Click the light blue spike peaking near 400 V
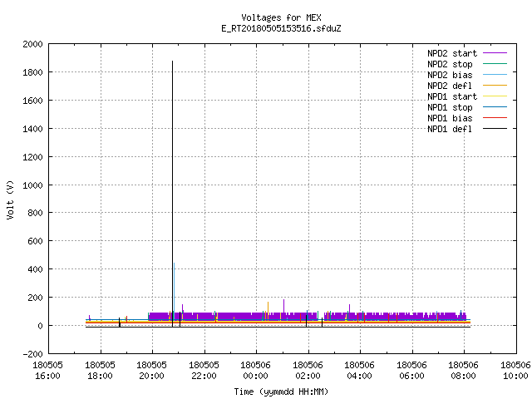 pyautogui.click(x=174, y=285)
